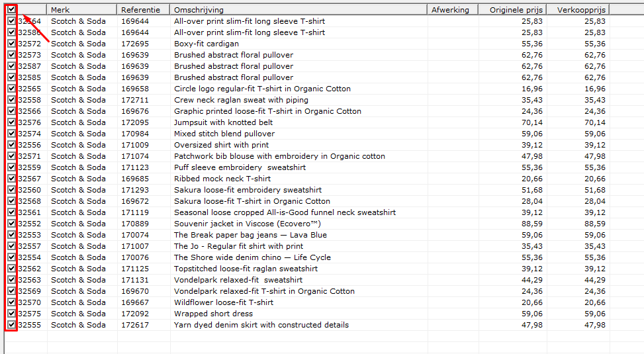
Task: Toggle the select-all checkbox in header
Action: (x=11, y=9)
